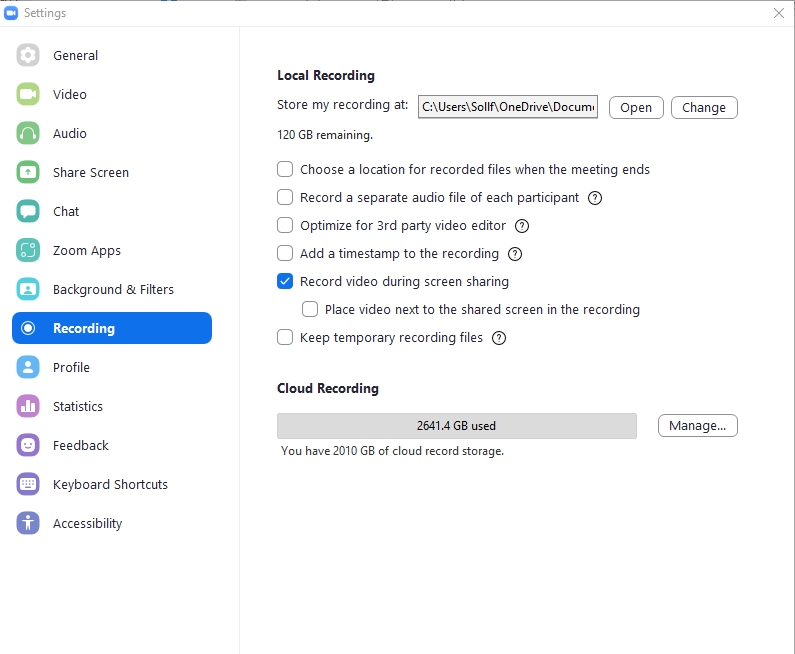Select the Zoom Apps icon

point(28,251)
